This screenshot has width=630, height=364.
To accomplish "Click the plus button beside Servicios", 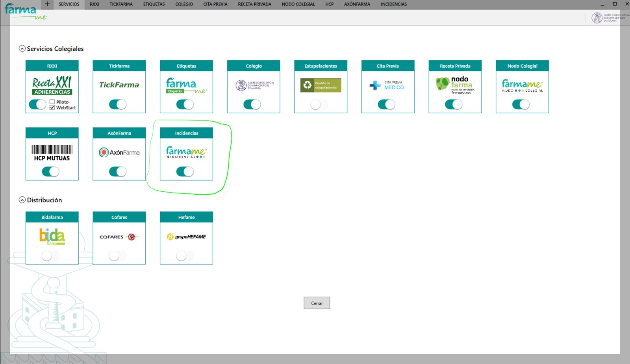I will [47, 4].
